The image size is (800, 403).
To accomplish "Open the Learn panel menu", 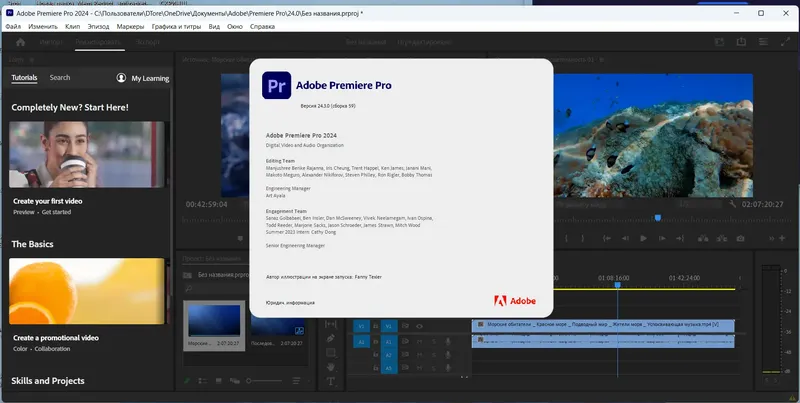I will click(x=32, y=60).
